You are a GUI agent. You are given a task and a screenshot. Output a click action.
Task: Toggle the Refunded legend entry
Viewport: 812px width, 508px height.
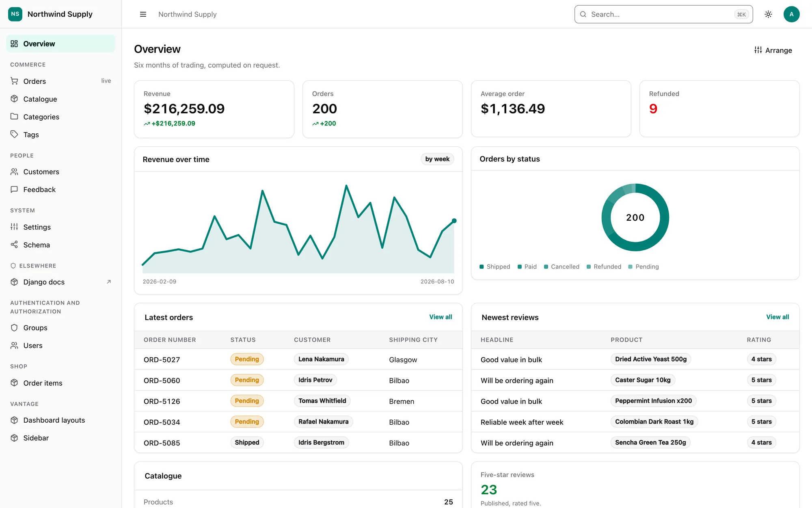pyautogui.click(x=604, y=267)
